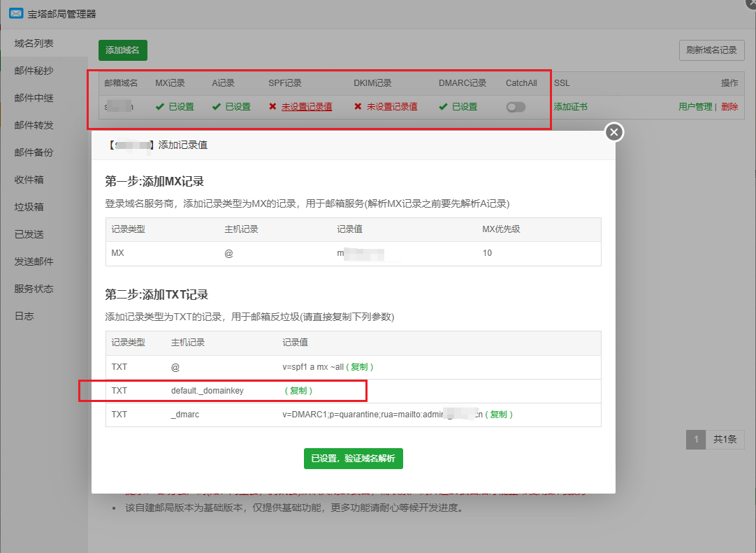756x553 pixels.
Task: Close the add record value dialog
Action: tap(613, 132)
